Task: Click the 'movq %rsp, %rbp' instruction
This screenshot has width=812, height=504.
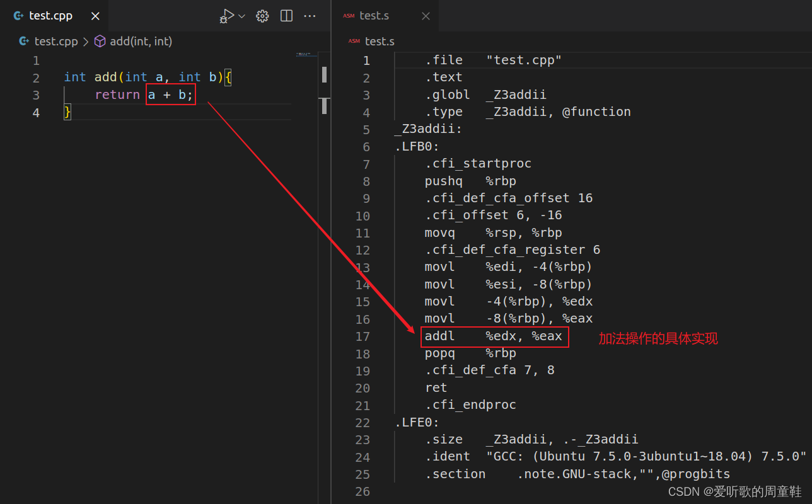Action: (493, 232)
